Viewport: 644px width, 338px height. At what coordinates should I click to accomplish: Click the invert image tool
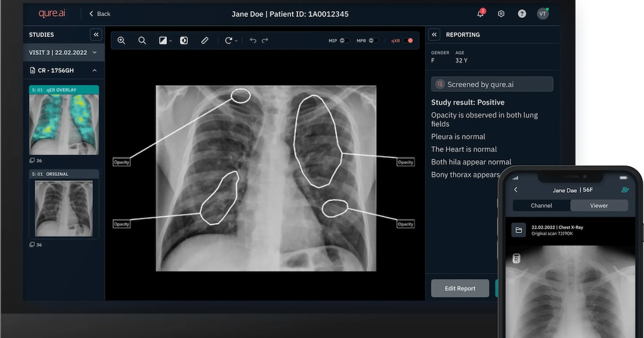pyautogui.click(x=184, y=40)
